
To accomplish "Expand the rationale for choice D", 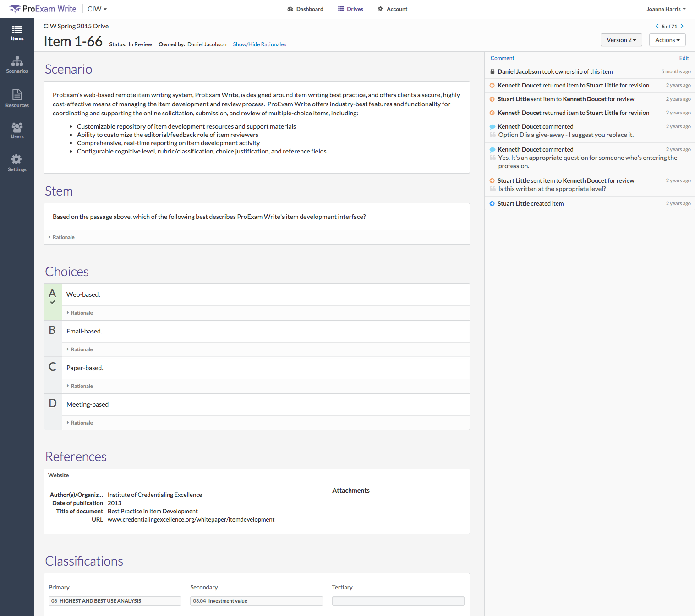I will pyautogui.click(x=80, y=423).
